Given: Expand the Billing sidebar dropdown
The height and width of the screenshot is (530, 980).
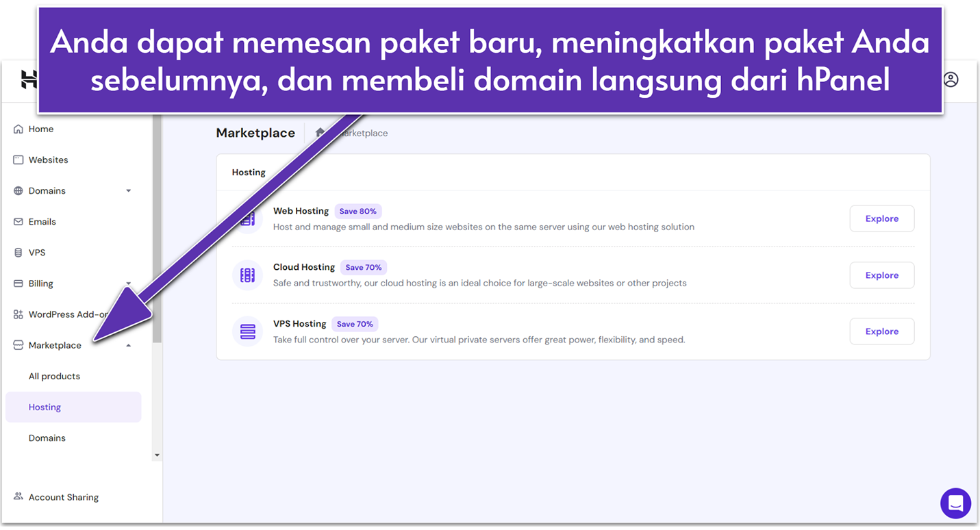Looking at the screenshot, I should tap(129, 283).
